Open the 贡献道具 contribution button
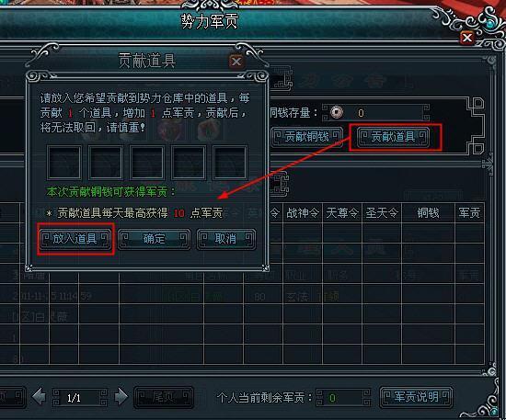The height and width of the screenshot is (420, 506). point(393,137)
